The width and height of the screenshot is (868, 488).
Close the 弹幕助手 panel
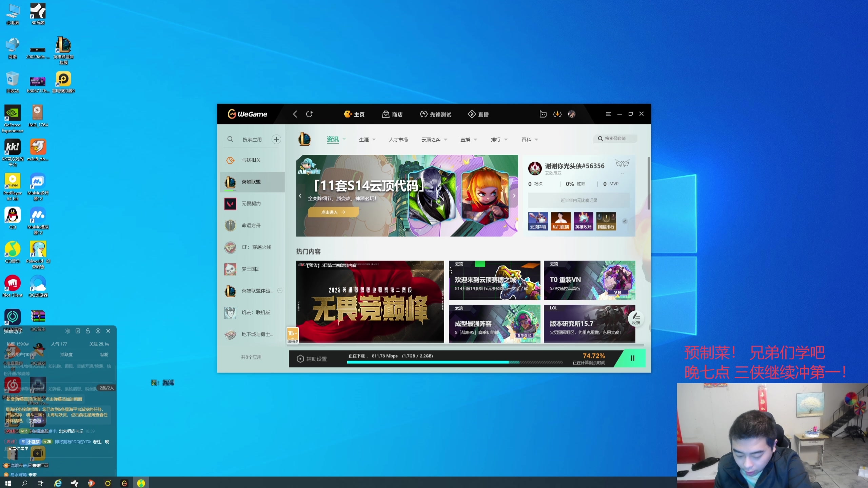108,331
